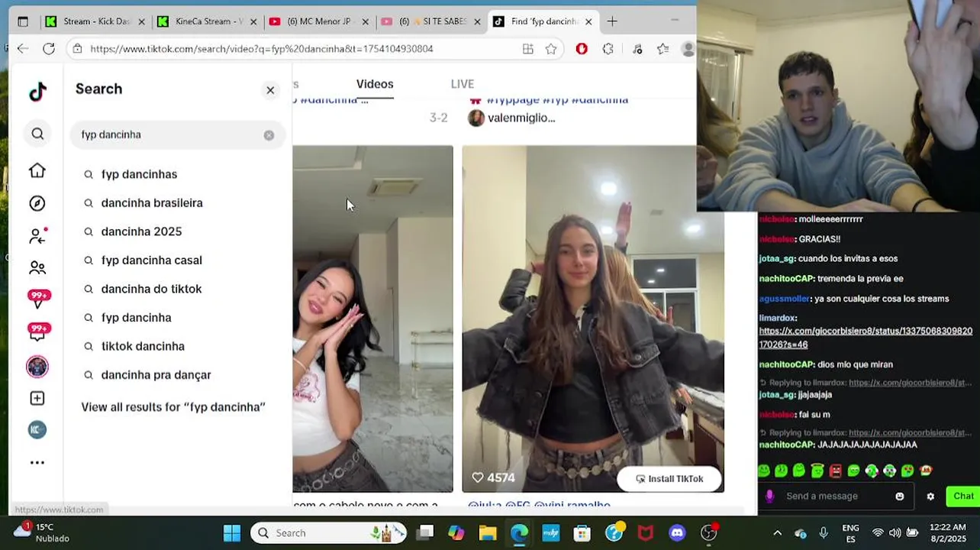Viewport: 980px width, 550px height.
Task: Open the tab actions menu icon
Action: (23, 21)
